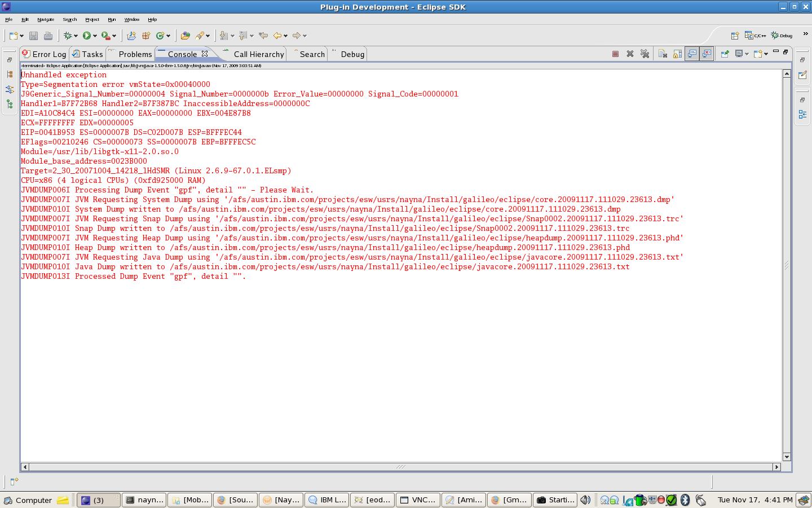Image resolution: width=812 pixels, height=508 pixels.
Task: Click the Terminate console icon
Action: pyautogui.click(x=615, y=54)
